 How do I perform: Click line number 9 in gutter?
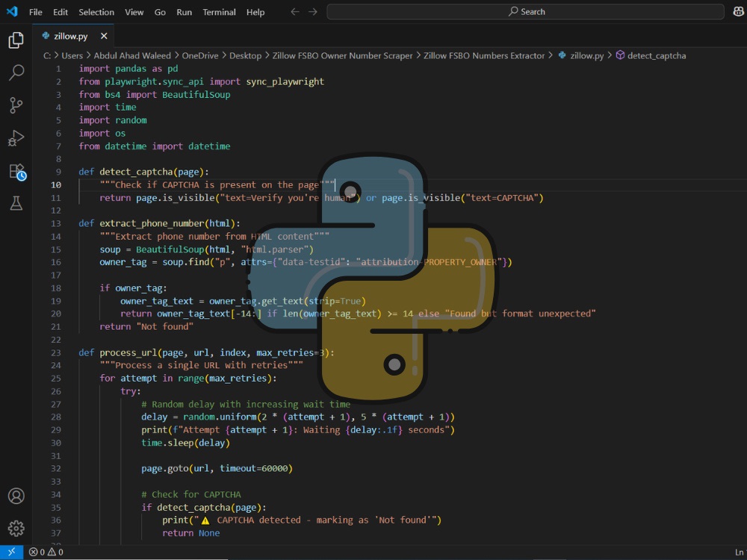click(x=58, y=172)
